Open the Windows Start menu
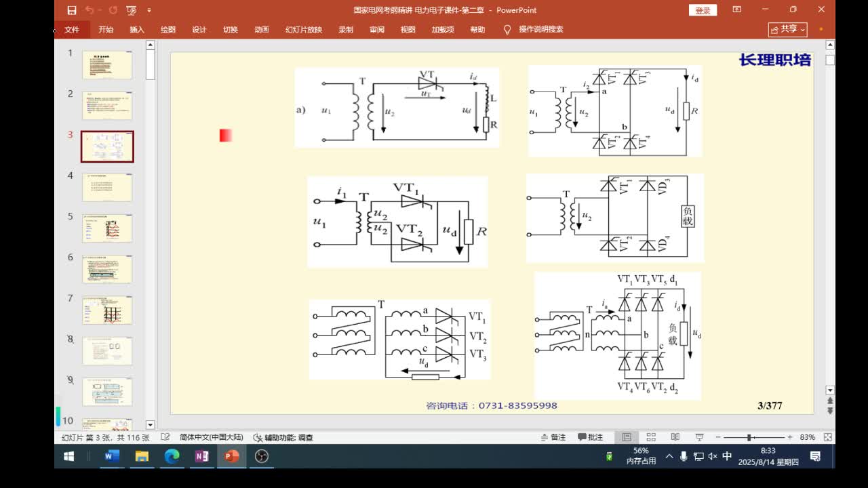This screenshot has height=488, width=868. [69, 457]
